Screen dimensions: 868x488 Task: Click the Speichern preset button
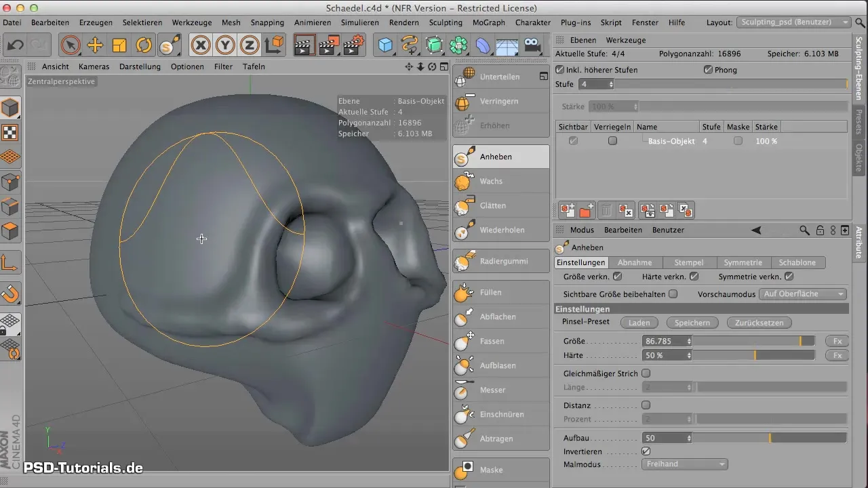[692, 323]
